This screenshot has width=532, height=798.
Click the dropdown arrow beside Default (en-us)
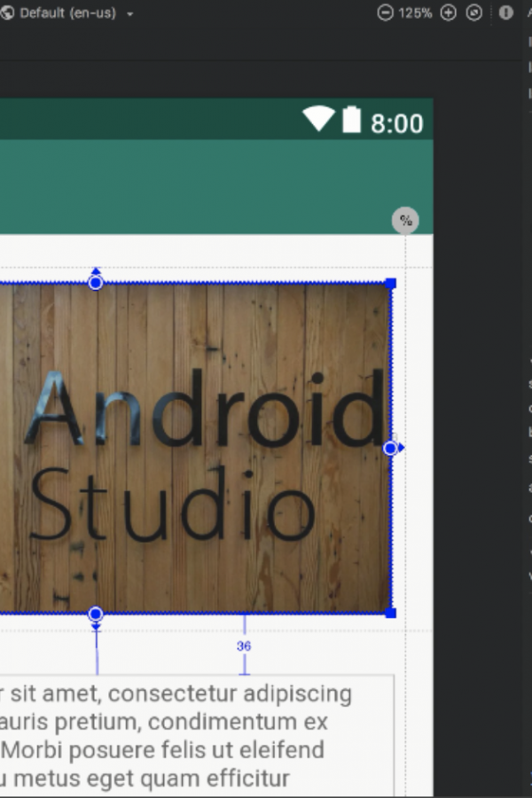[129, 13]
